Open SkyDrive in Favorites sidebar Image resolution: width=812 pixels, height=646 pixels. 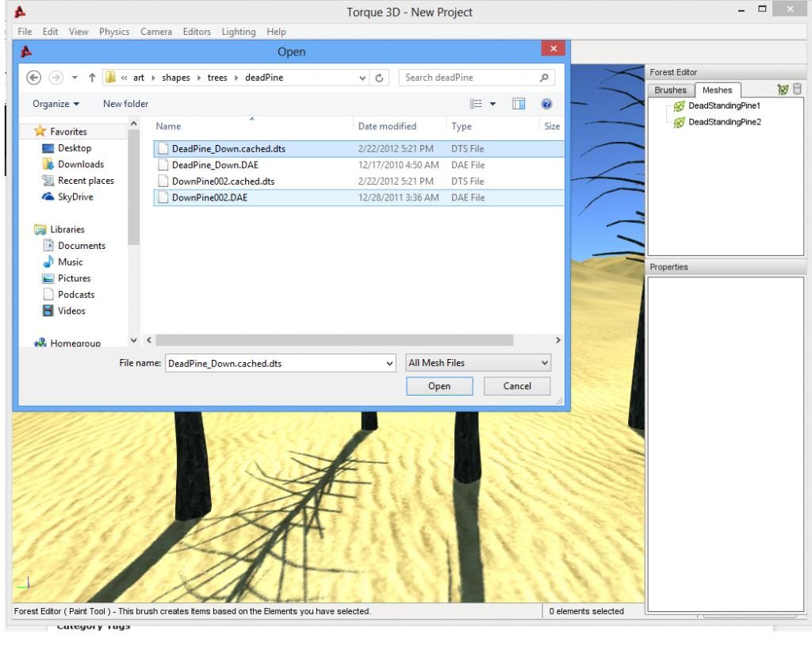click(x=73, y=197)
